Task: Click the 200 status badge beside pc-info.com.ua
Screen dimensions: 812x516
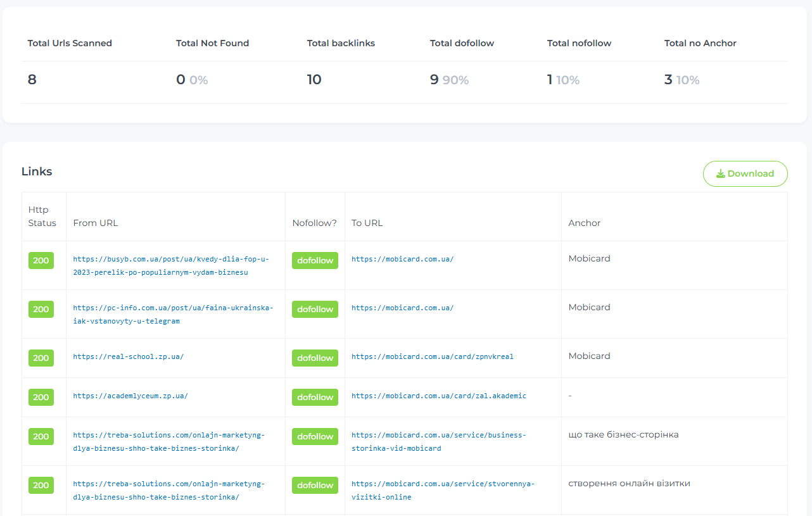Action: pos(41,309)
